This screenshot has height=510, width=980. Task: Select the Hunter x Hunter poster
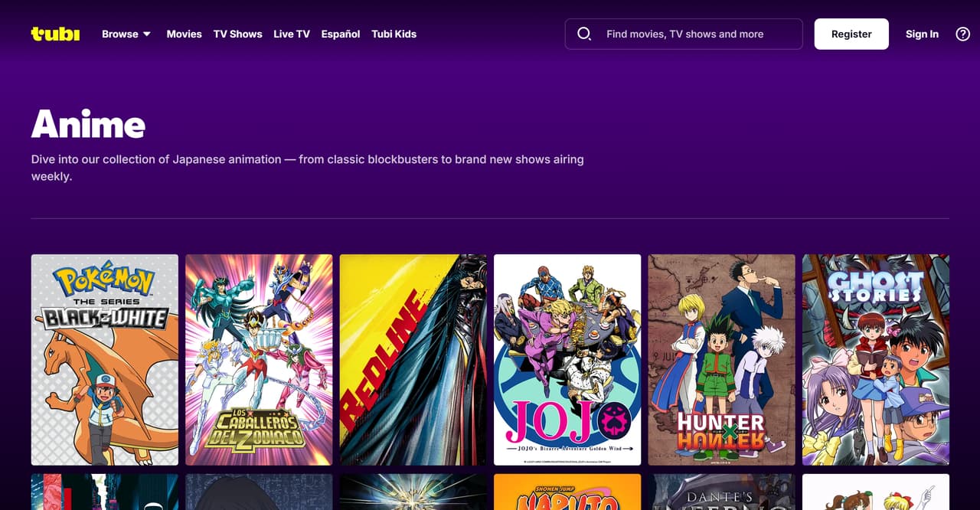[x=722, y=360]
